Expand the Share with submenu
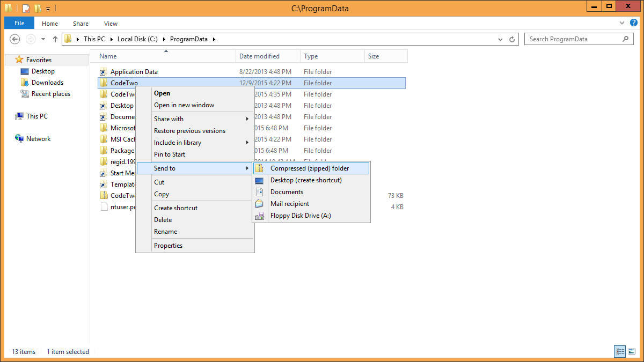Image resolution: width=644 pixels, height=362 pixels. point(168,119)
